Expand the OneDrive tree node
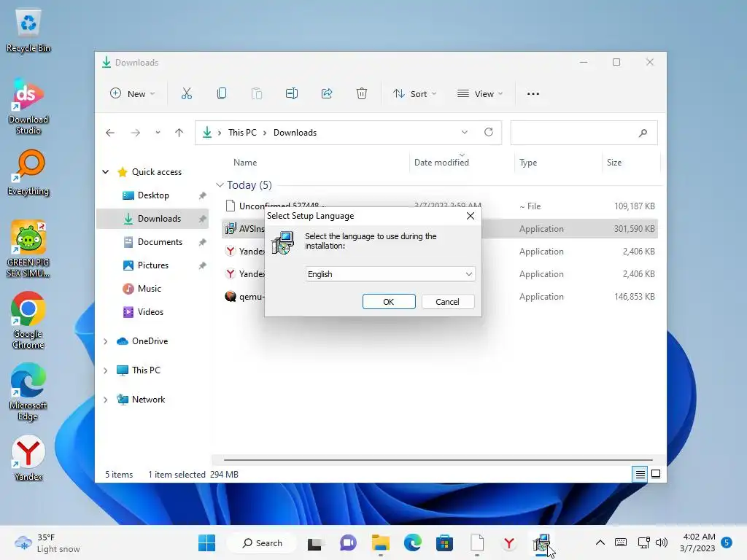 pyautogui.click(x=106, y=341)
